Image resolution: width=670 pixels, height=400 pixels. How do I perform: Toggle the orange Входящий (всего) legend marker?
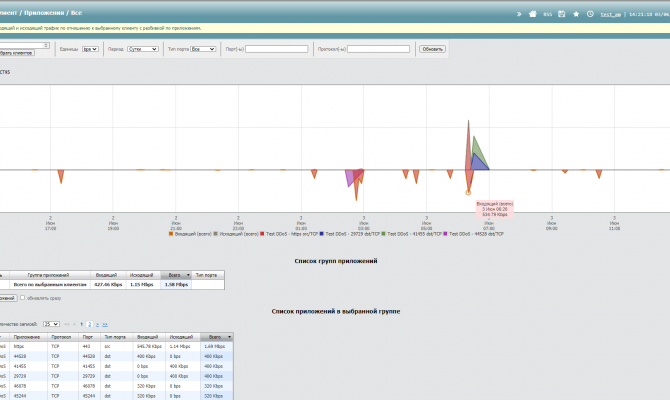coord(172,233)
